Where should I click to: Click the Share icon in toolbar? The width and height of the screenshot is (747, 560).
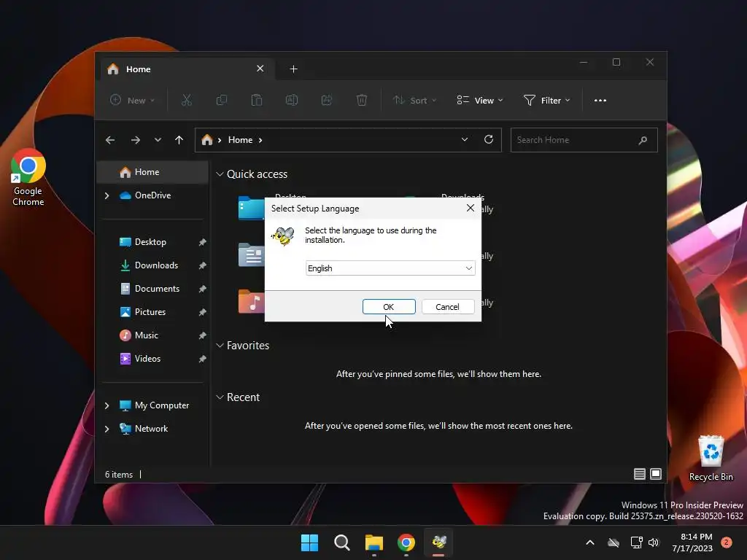[x=327, y=100]
